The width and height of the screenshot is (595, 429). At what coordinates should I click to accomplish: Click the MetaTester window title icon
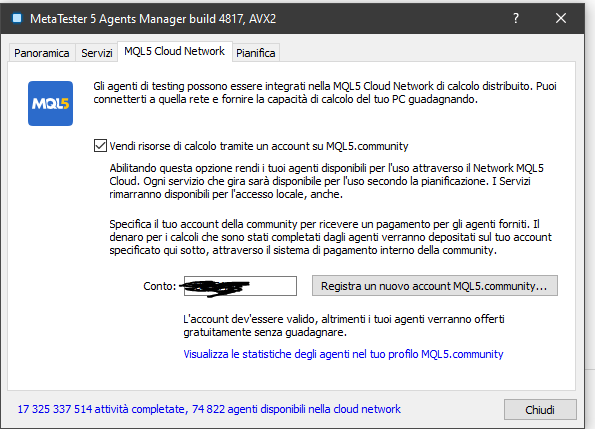17,18
